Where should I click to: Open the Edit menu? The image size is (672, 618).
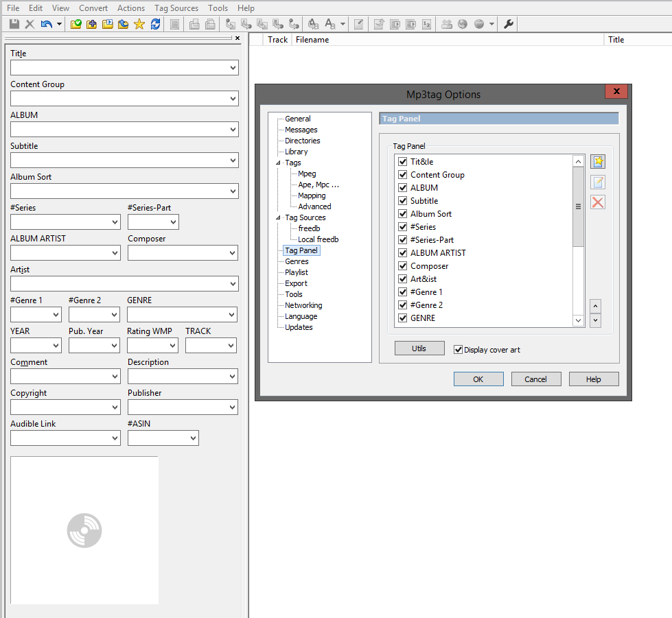36,8
